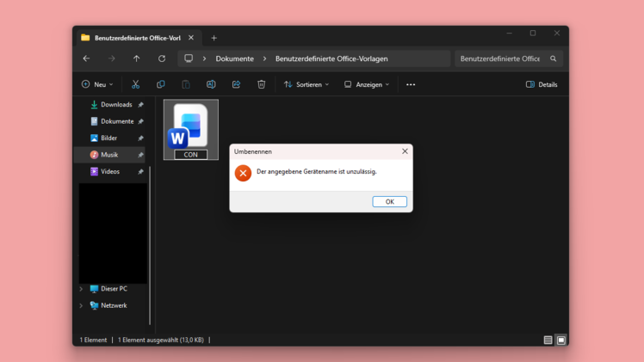Unpin Videos using its pin icon
This screenshot has width=644, height=362.
pyautogui.click(x=140, y=172)
